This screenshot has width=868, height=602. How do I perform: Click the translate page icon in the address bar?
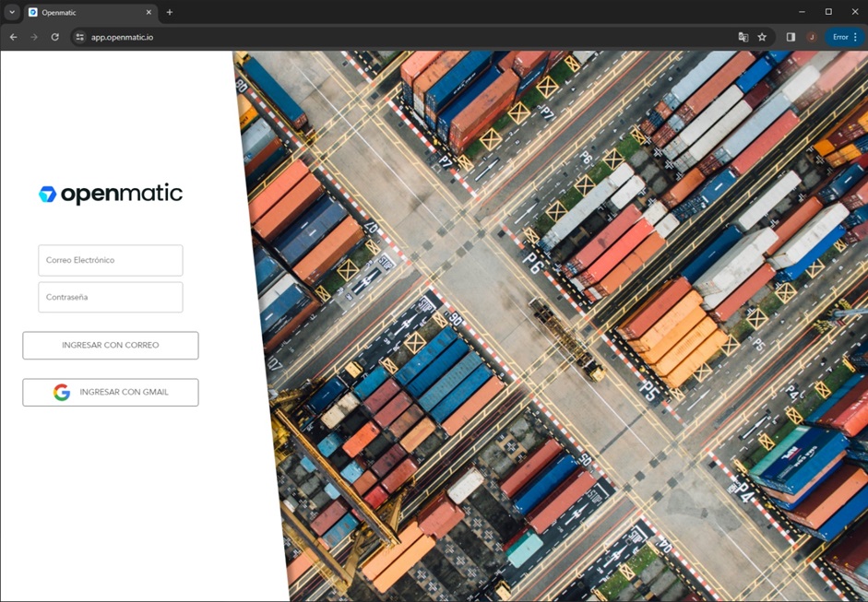pos(743,37)
